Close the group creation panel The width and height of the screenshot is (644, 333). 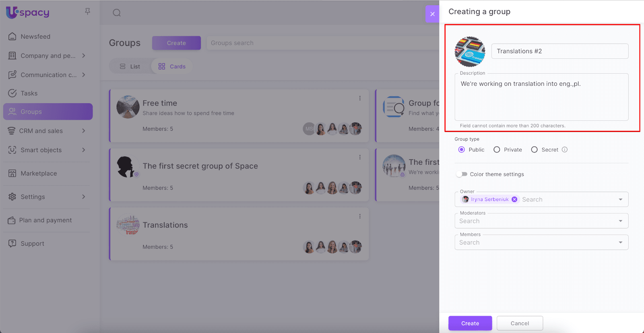click(432, 14)
